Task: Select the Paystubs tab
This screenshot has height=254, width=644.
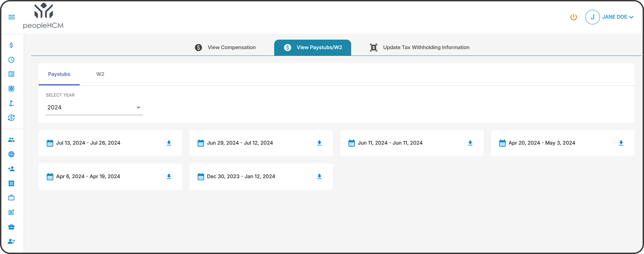Action: pyautogui.click(x=59, y=74)
